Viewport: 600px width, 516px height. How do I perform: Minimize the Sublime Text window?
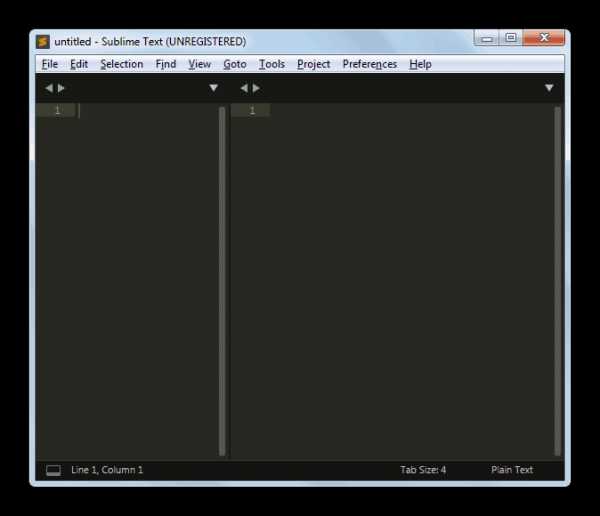(487, 38)
